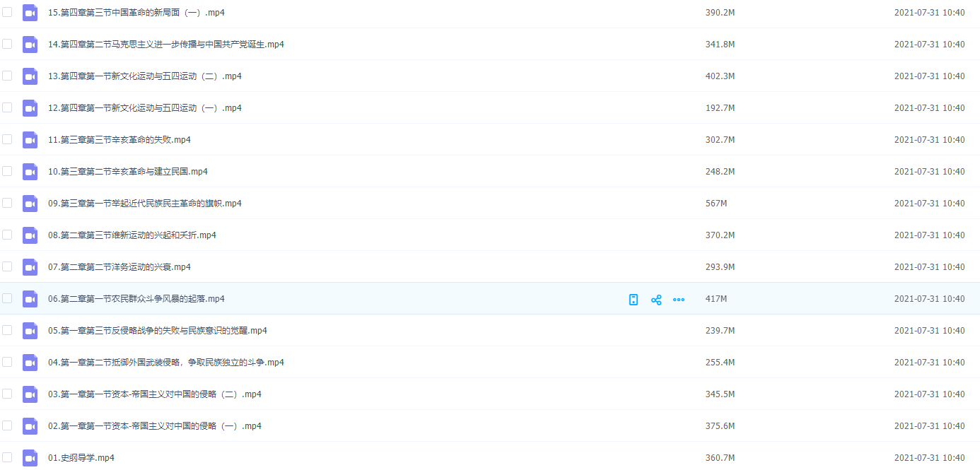This screenshot has width=980, height=470.
Task: Click the video icon for file 15
Action: coord(30,13)
